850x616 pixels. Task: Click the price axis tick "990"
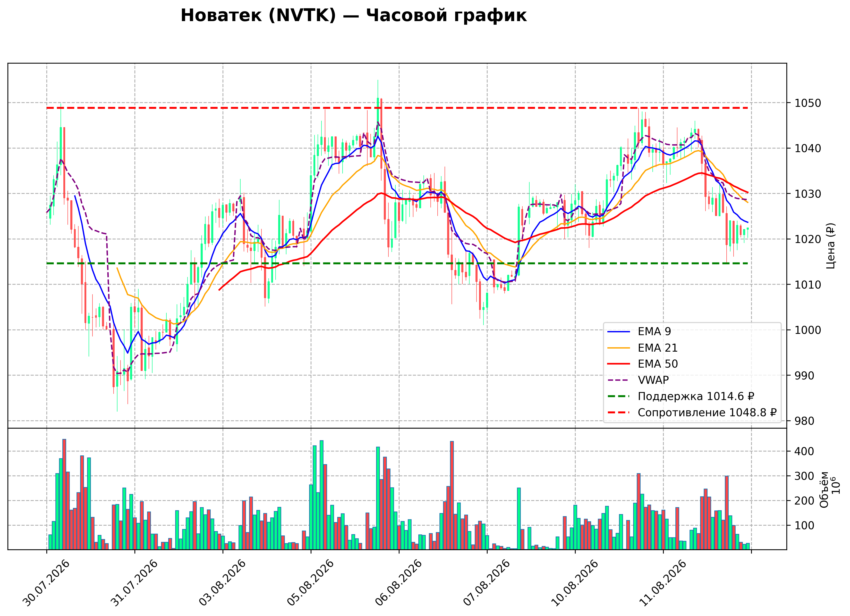[804, 376]
